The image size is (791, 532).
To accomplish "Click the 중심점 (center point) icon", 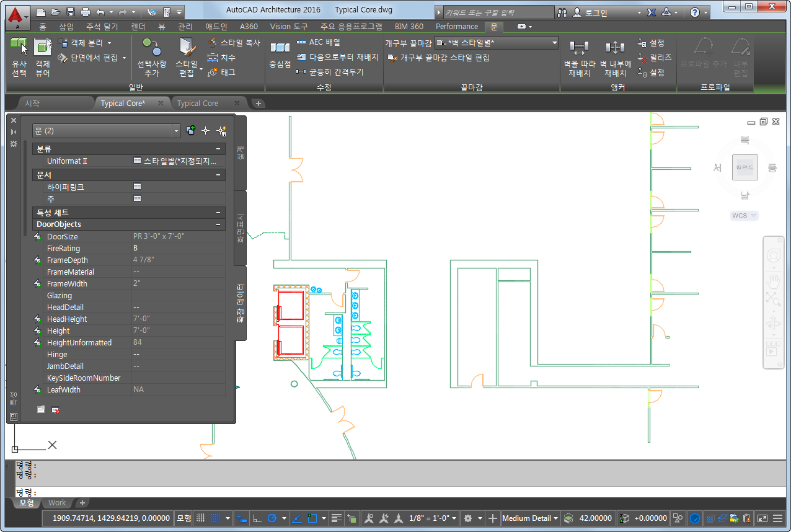I will coord(280,48).
